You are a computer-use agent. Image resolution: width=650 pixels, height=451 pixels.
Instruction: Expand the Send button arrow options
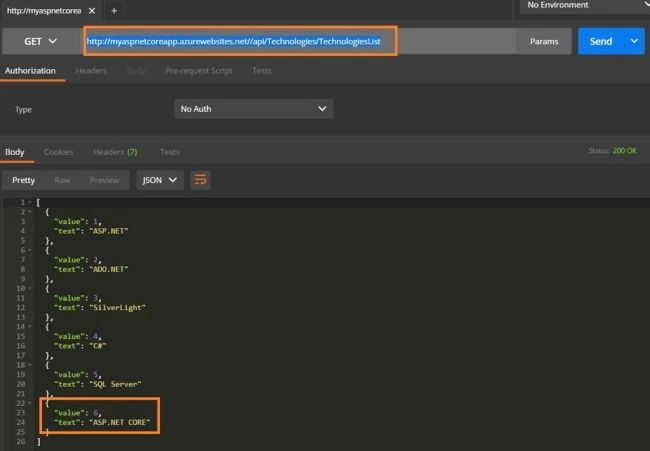click(x=634, y=41)
